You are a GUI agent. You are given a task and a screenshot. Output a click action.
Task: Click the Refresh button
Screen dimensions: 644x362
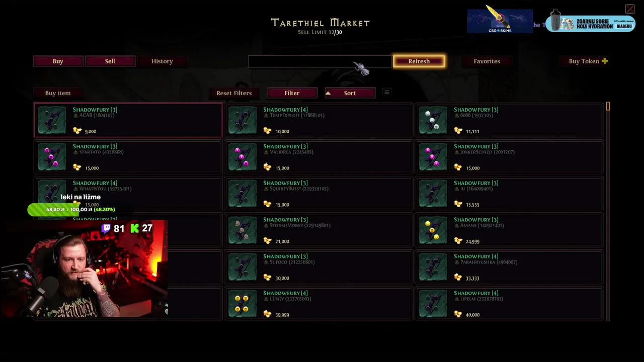pyautogui.click(x=419, y=61)
